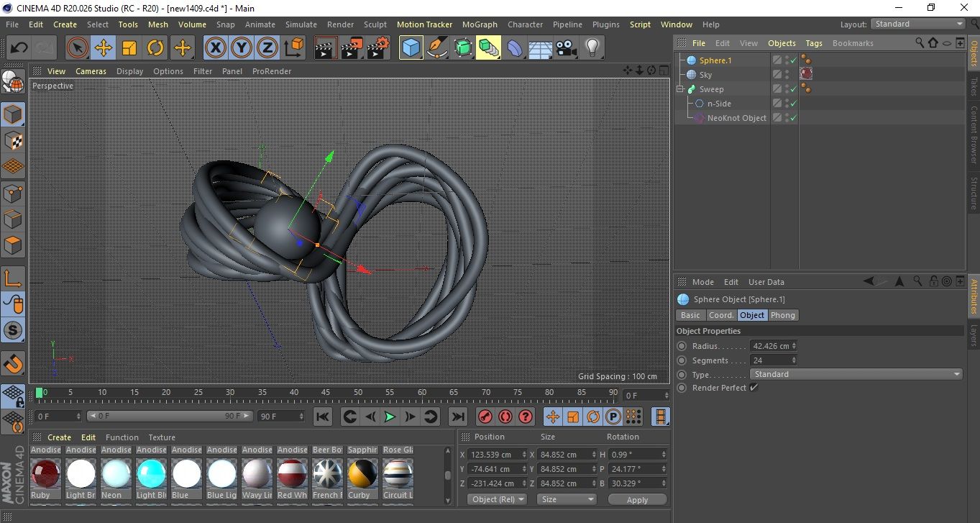Click the Undo arrow icon
The width and height of the screenshot is (980, 523).
pyautogui.click(x=19, y=48)
